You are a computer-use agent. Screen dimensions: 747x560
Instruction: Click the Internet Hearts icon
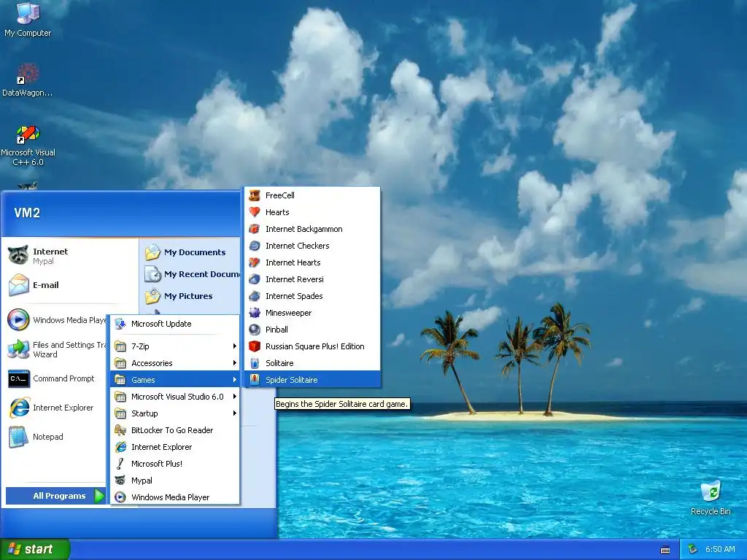pos(255,262)
